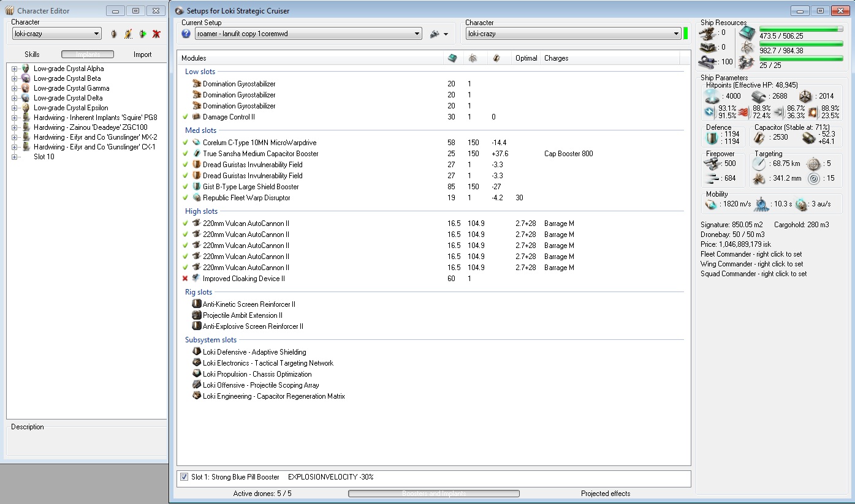Click the new character icon in Character Editor
The height and width of the screenshot is (504, 855).
coord(114,34)
